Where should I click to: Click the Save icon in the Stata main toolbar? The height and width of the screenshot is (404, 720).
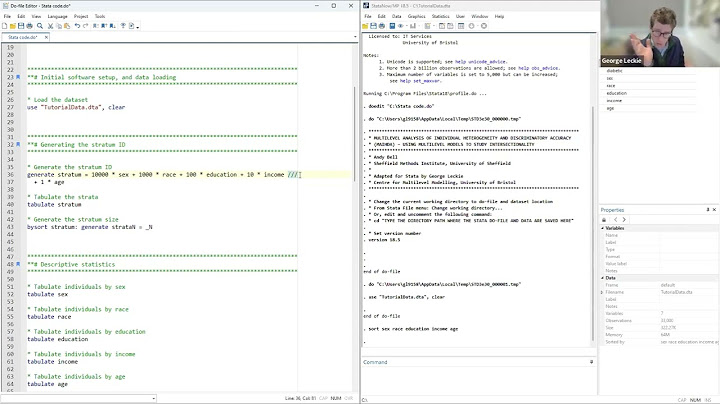(x=373, y=26)
